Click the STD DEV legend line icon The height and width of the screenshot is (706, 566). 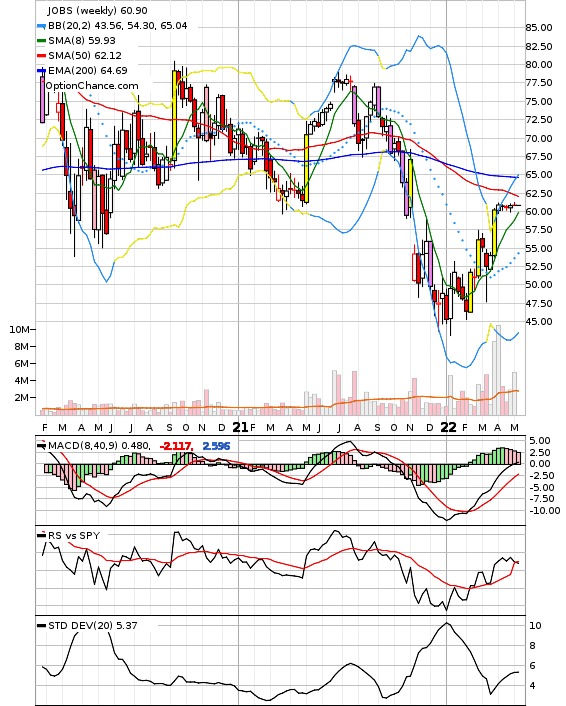point(41,626)
